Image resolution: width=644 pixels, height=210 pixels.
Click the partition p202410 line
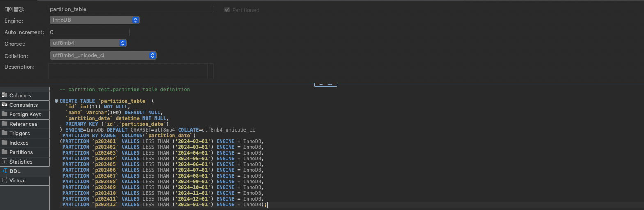(163, 193)
